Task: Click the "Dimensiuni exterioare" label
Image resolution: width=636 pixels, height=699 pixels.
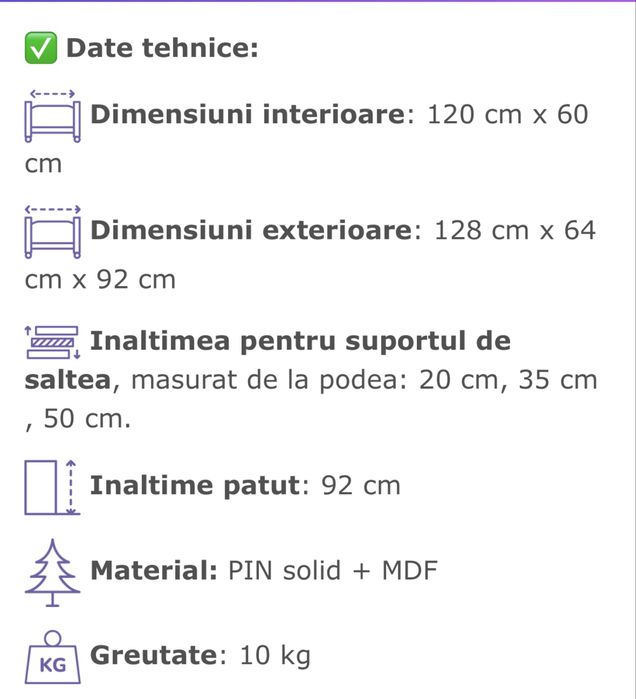Action: pos(250,231)
